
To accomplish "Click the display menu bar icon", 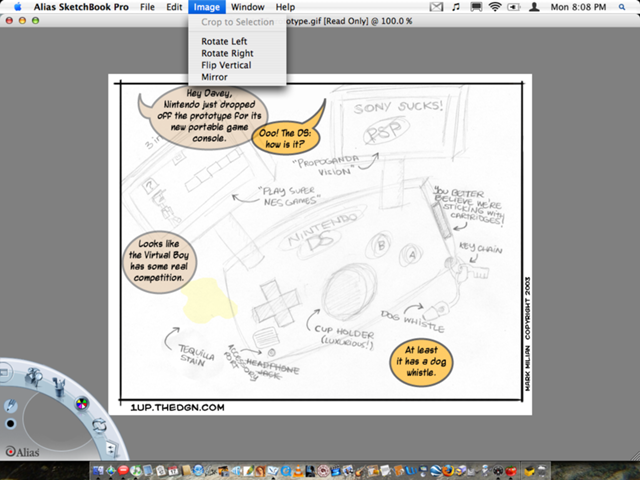I will [476, 7].
